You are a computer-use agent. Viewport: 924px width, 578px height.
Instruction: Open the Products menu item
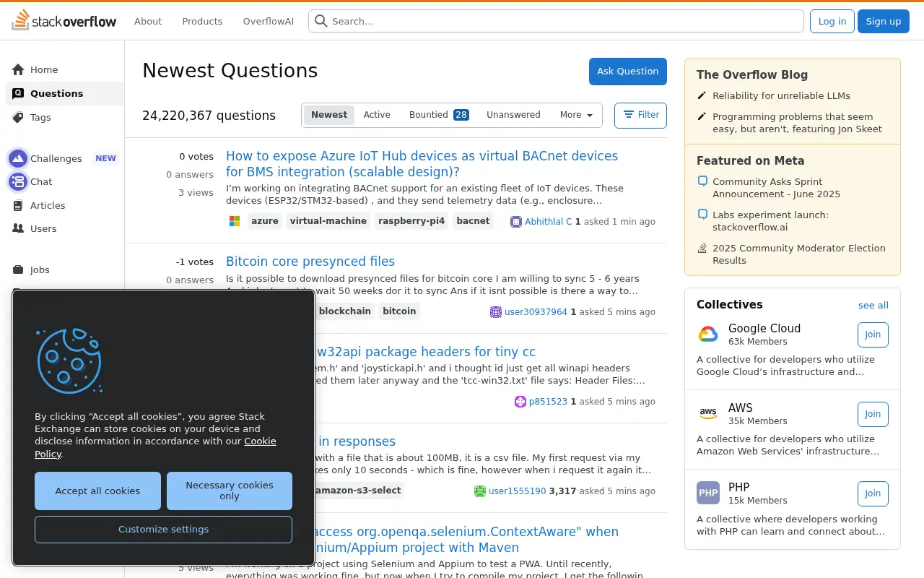202,21
